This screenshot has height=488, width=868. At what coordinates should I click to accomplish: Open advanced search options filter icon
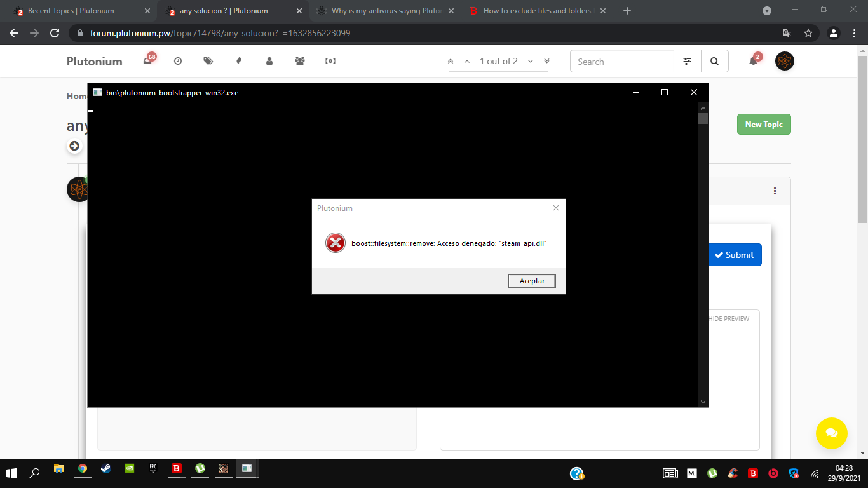(x=687, y=62)
